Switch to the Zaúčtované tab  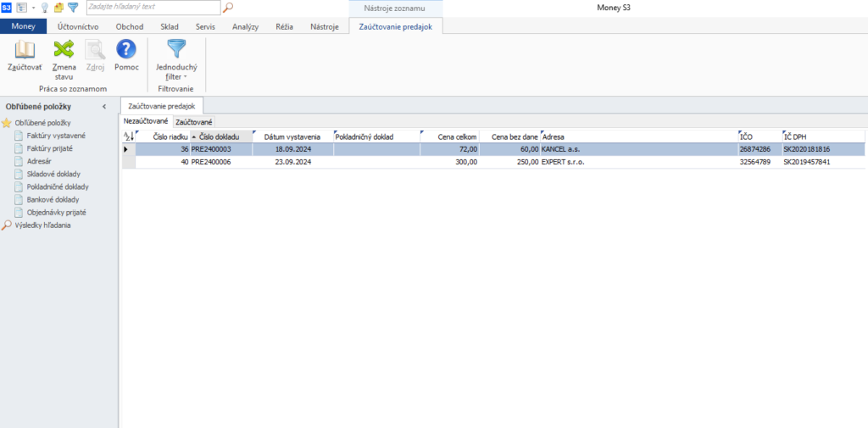click(x=194, y=121)
